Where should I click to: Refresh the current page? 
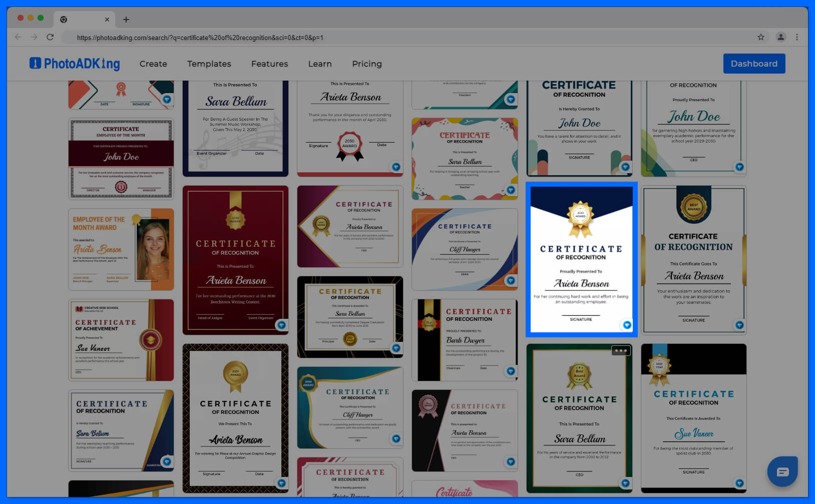pyautogui.click(x=50, y=37)
